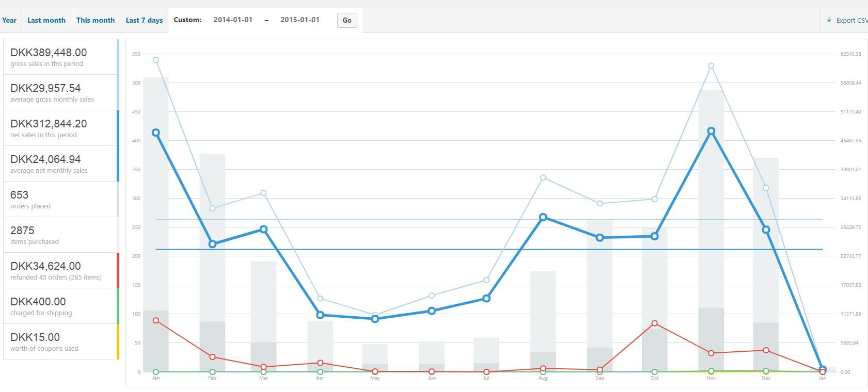
Task: Click the worth of coupons used legend
Action: click(60, 341)
